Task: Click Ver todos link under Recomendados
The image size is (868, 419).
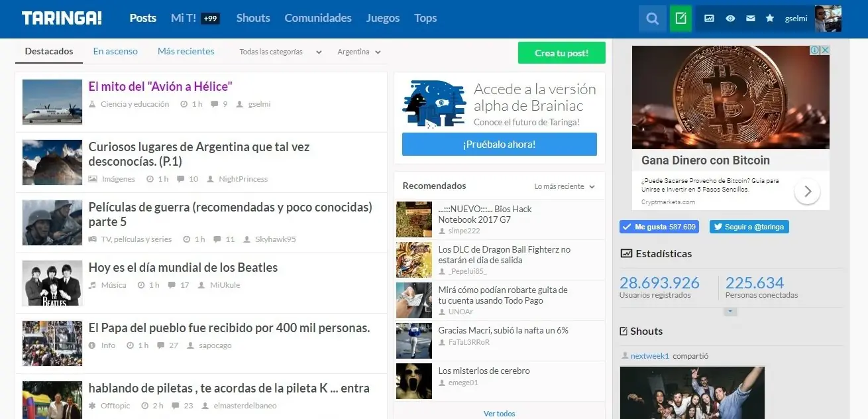Action: coord(500,414)
